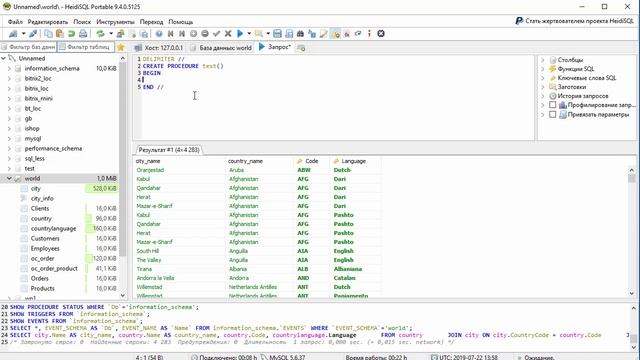Click the insert row plus icon
Screen dimensions: 640x360
pyautogui.click(x=193, y=34)
